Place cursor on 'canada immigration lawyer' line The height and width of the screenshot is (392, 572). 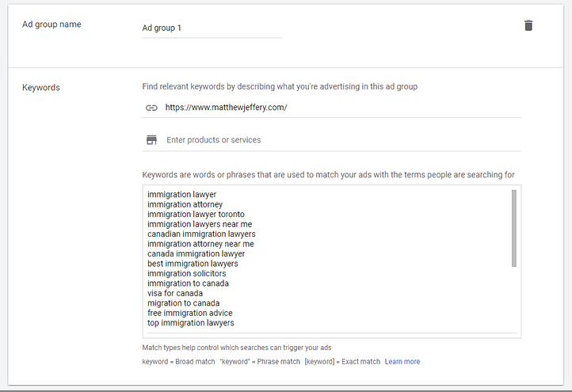point(196,254)
